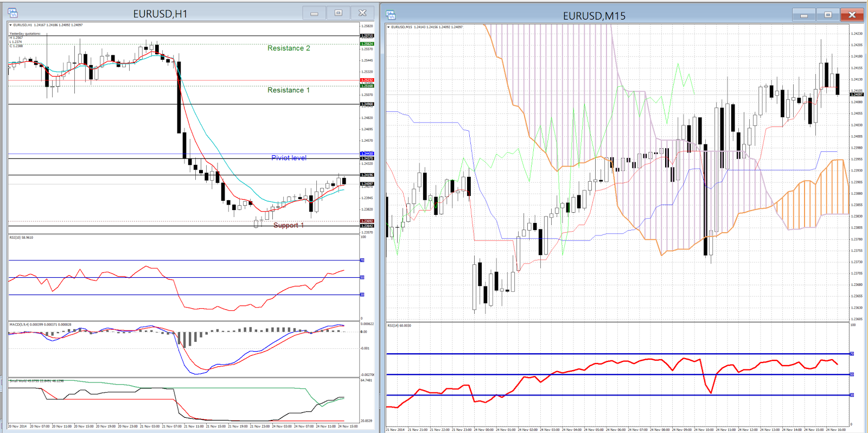Minimize the EURUSD,H1 chart window
Viewport: 868px width, 433px height.
[x=314, y=13]
